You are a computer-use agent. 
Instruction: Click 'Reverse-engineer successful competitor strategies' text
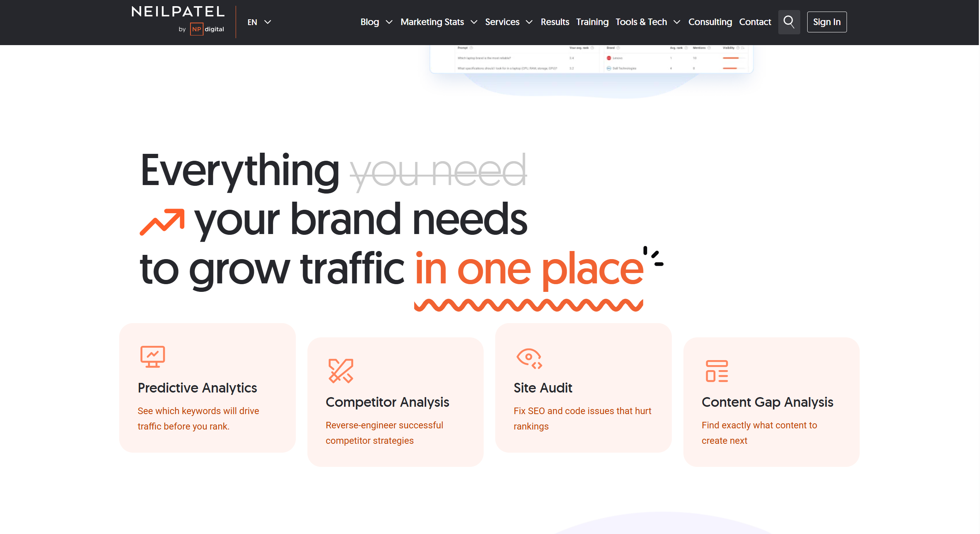(x=385, y=433)
